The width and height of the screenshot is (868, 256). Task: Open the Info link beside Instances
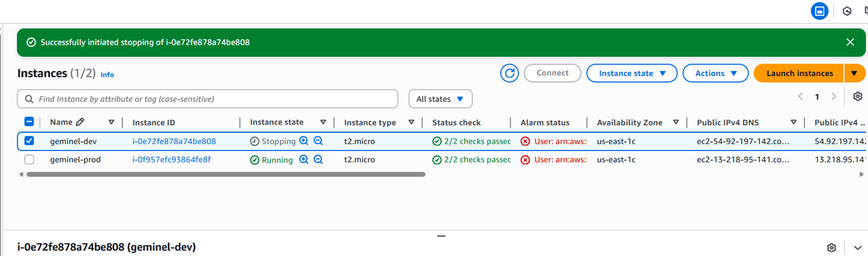point(107,75)
